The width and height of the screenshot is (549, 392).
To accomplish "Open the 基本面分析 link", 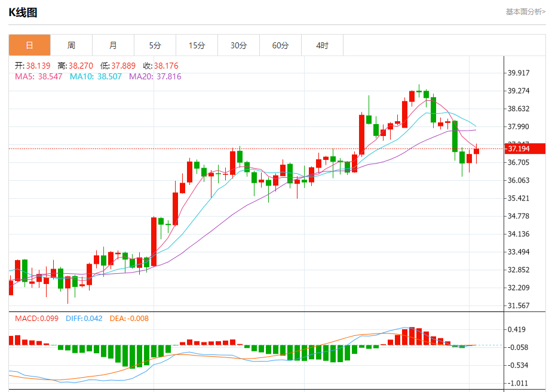I will point(526,12).
